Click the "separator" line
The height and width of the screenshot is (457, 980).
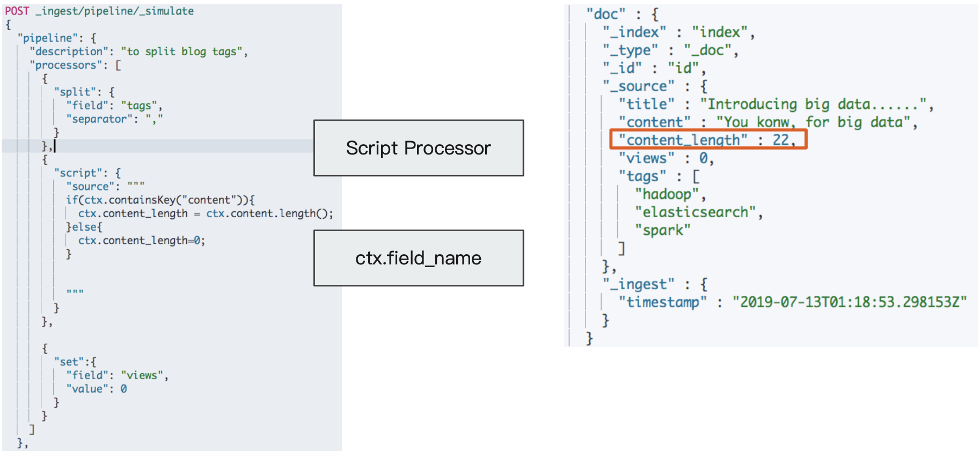[x=114, y=119]
